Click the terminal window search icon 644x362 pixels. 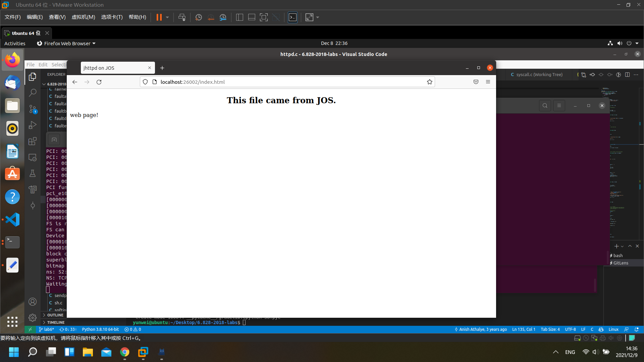(x=545, y=106)
